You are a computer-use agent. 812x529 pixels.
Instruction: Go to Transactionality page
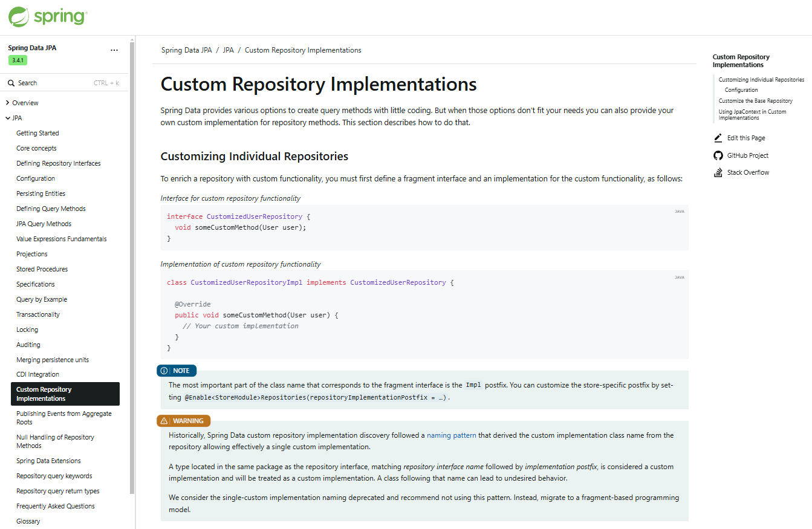[38, 314]
